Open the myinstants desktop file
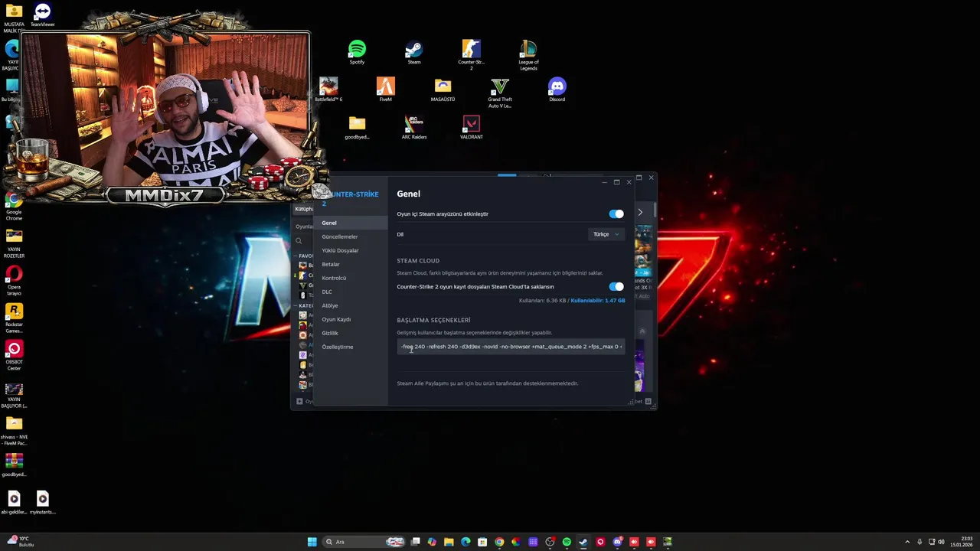This screenshot has height=551, width=980. click(x=42, y=502)
